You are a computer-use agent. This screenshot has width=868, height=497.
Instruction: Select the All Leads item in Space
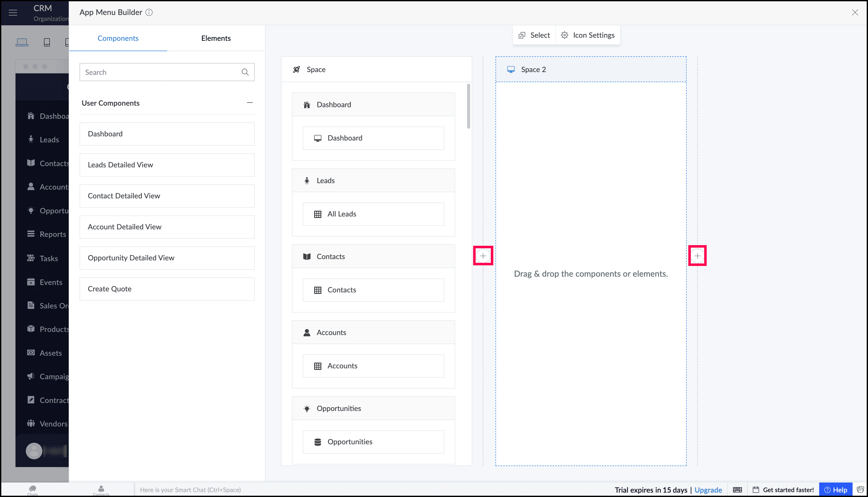click(x=373, y=214)
